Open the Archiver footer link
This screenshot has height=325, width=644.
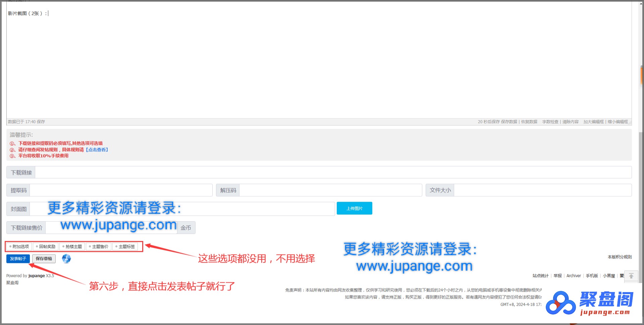coord(574,276)
